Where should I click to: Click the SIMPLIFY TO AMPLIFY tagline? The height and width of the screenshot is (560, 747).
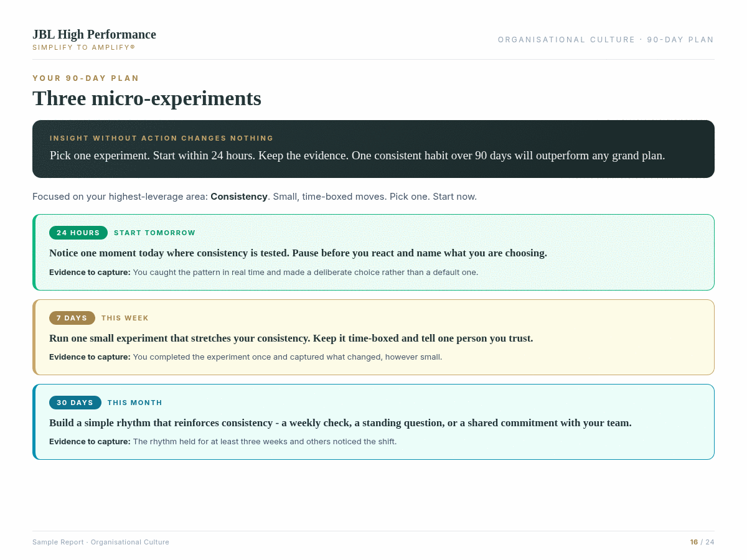coord(83,47)
